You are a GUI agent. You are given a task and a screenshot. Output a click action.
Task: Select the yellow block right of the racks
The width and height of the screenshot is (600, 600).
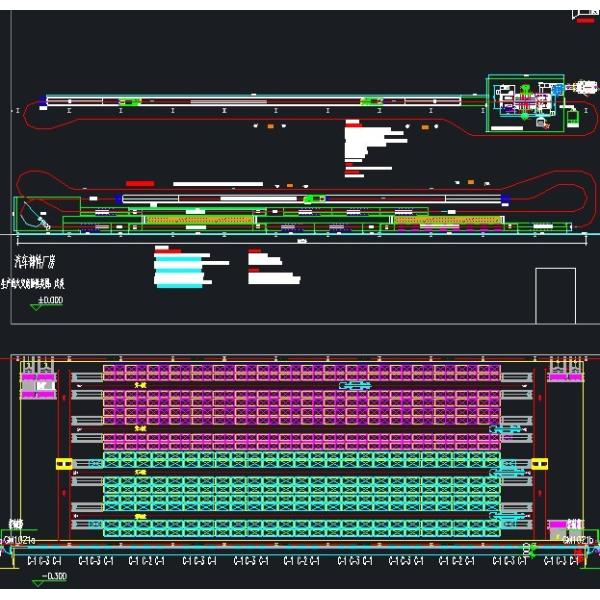coord(540,464)
